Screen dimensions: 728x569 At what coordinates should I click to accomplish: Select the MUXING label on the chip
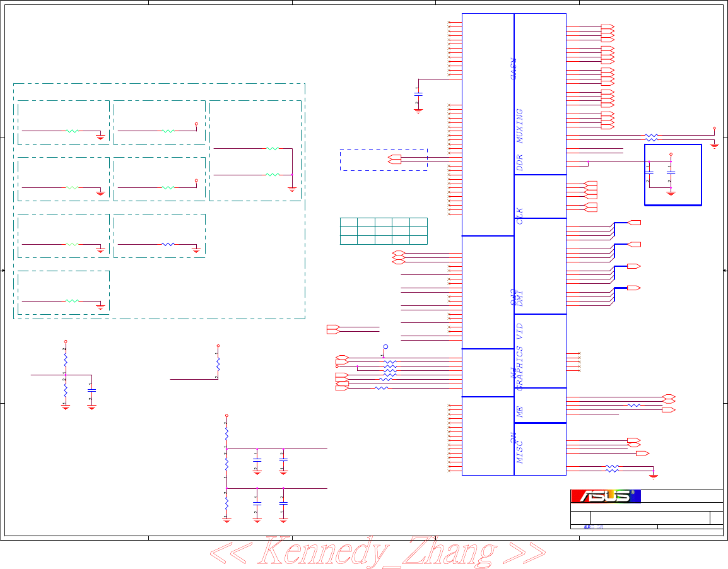coord(520,126)
